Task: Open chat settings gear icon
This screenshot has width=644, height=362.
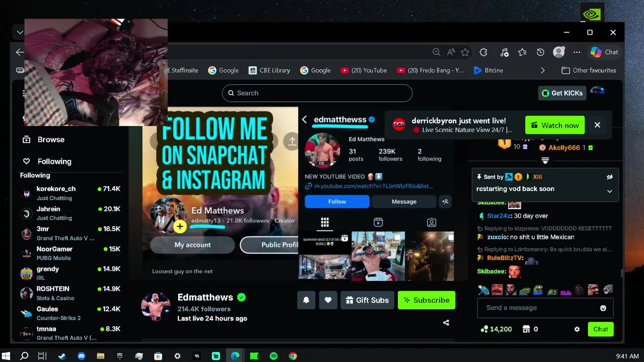Action: (577, 329)
